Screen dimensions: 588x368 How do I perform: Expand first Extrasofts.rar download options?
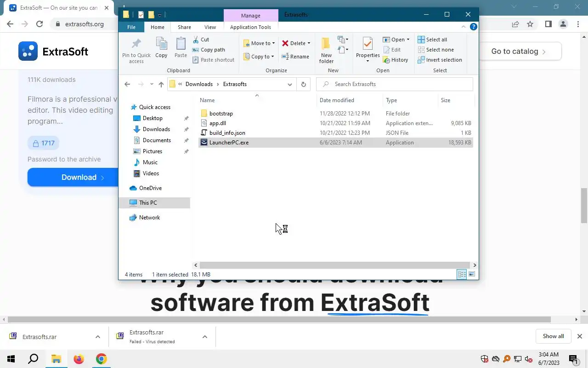coord(97,337)
